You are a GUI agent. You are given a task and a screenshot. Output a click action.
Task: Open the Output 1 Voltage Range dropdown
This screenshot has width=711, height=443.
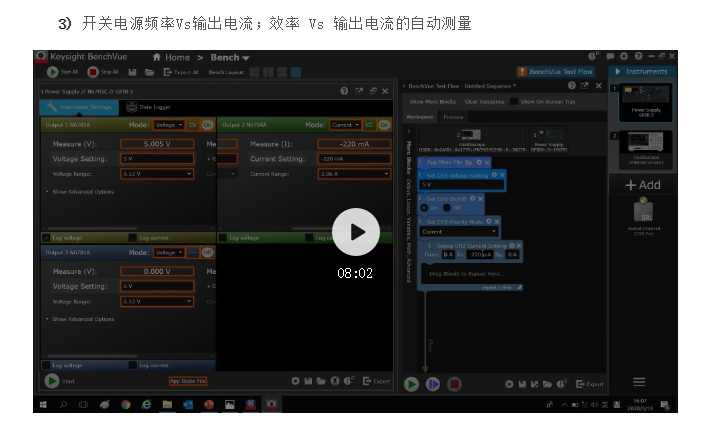click(x=157, y=174)
